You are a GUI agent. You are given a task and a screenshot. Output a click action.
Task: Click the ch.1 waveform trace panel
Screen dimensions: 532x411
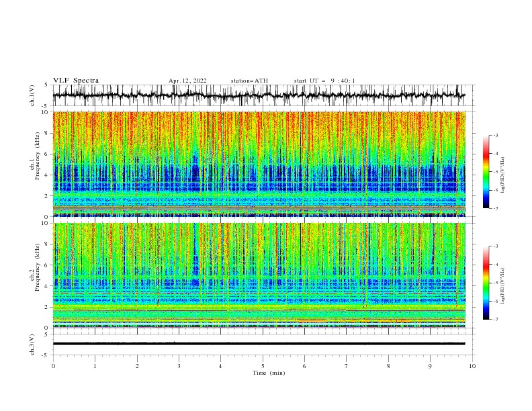pos(264,95)
